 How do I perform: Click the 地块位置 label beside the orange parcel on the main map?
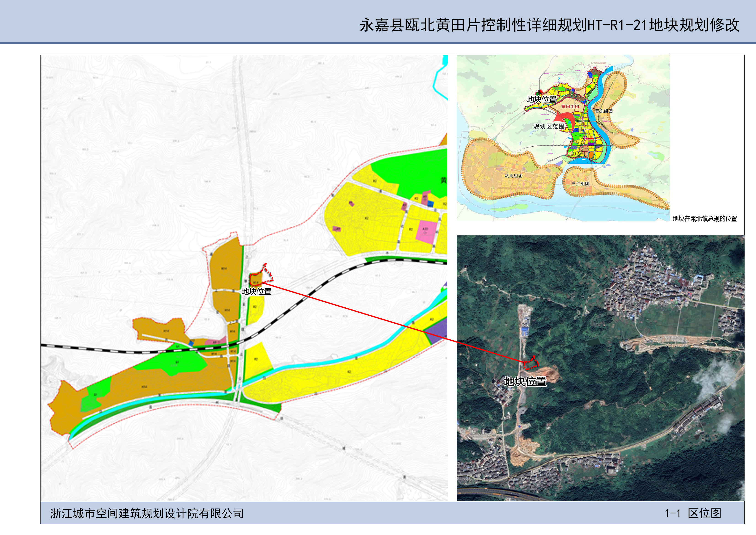tap(256, 292)
